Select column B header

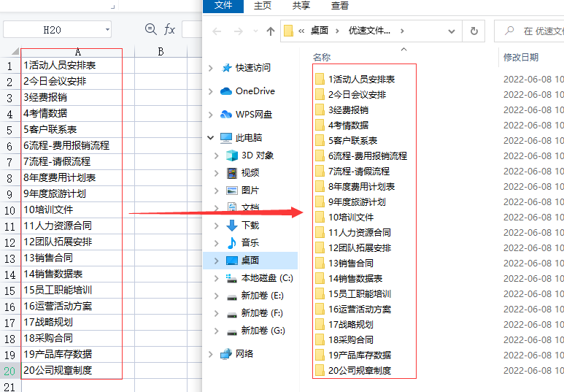tap(161, 52)
